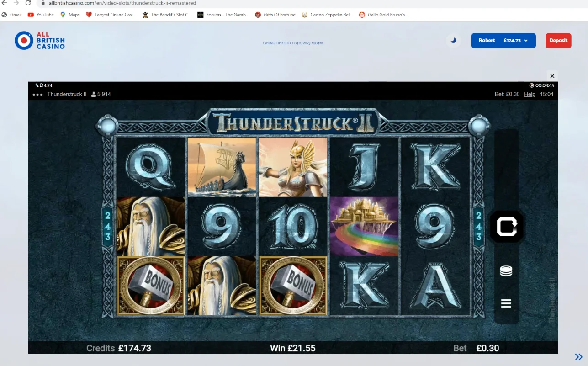Open The Bandit's Slot C... bookmark

(167, 15)
